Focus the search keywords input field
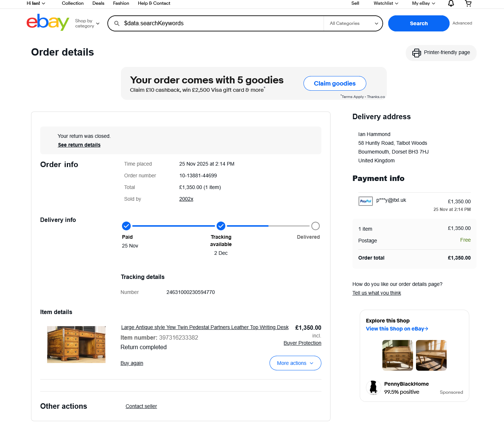This screenshot has height=423, width=504. coord(223,23)
